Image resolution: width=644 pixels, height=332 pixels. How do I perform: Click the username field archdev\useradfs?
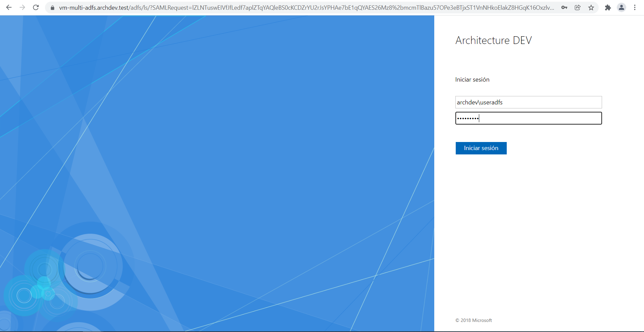(x=529, y=102)
